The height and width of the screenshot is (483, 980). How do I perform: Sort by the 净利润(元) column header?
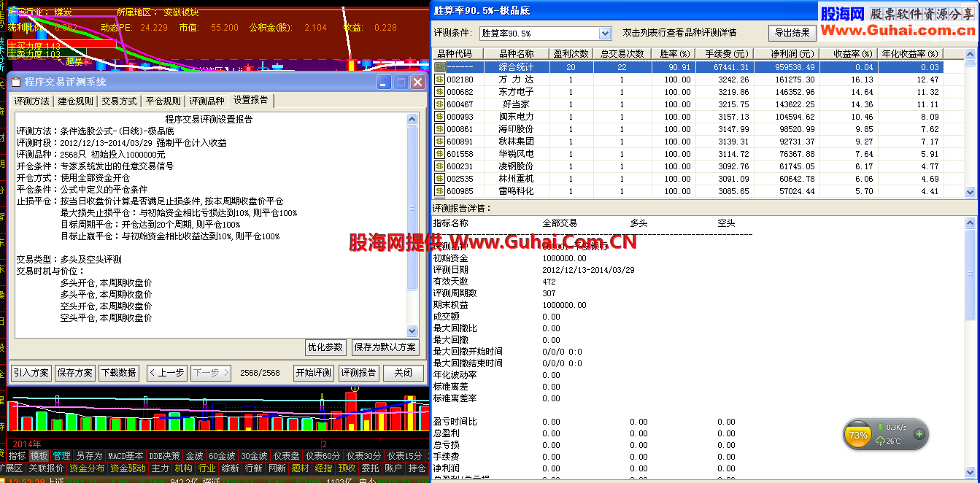click(x=787, y=54)
